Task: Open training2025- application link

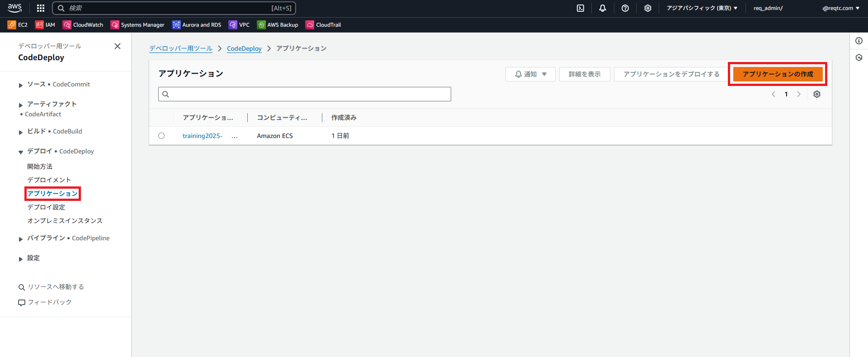Action: [203, 136]
